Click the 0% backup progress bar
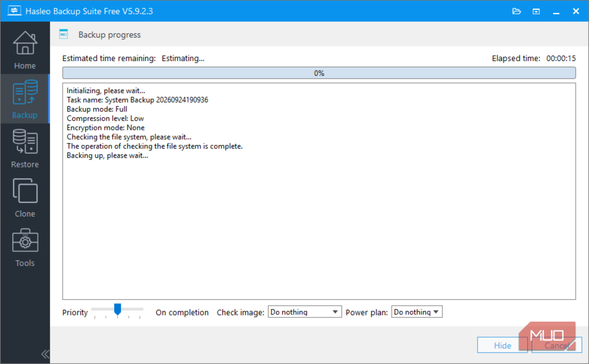 (319, 73)
